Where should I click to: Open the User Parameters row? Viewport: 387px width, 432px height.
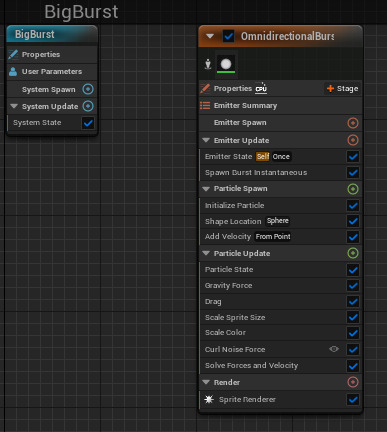(x=52, y=71)
